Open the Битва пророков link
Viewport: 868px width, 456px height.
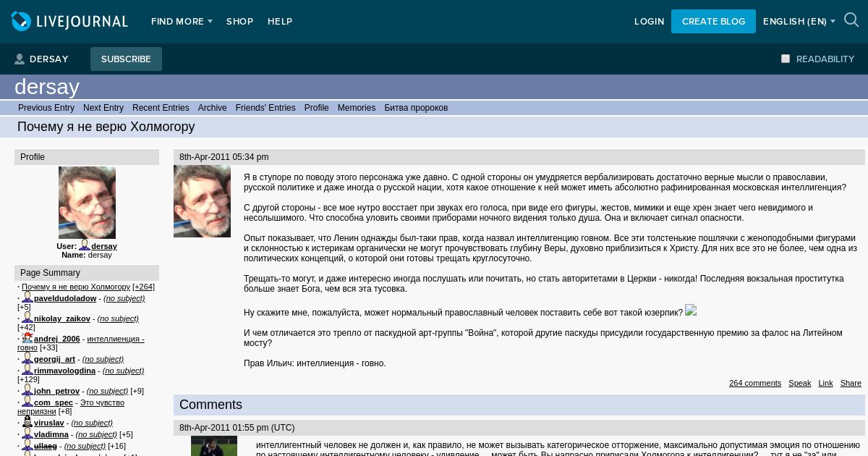[416, 108]
